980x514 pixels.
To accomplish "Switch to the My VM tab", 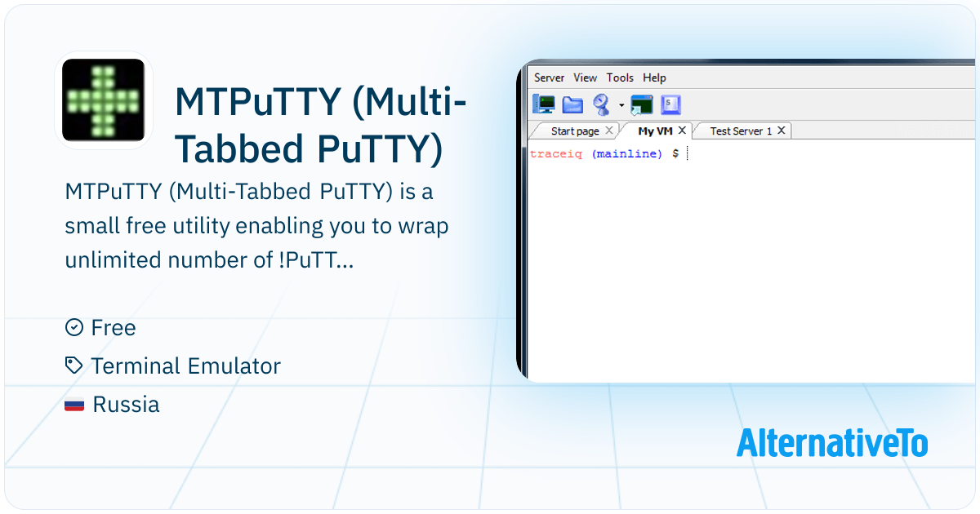I will click(655, 131).
